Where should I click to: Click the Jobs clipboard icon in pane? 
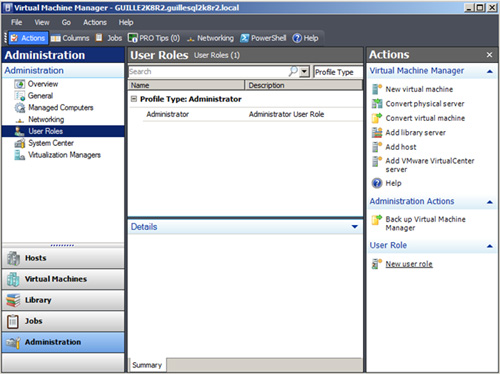[13, 321]
